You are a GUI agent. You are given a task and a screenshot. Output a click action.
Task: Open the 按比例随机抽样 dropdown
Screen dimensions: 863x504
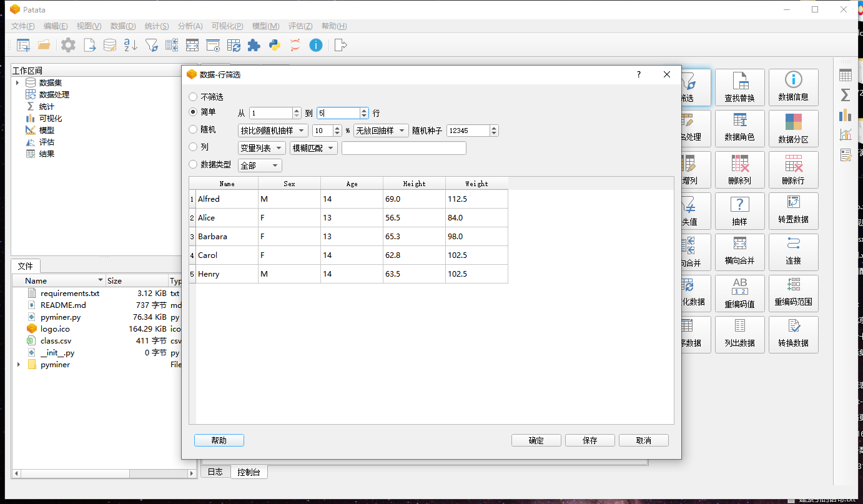pyautogui.click(x=274, y=131)
